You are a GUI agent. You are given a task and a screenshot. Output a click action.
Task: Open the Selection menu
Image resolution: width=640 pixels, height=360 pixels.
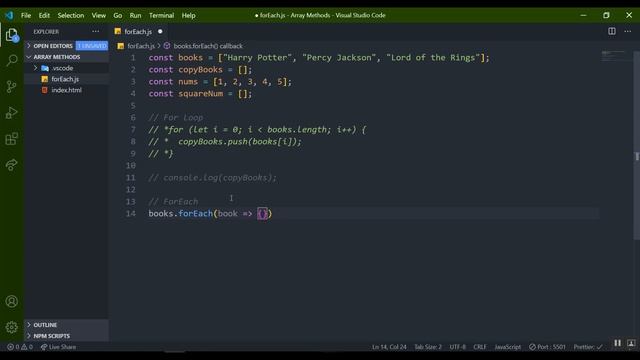(71, 16)
